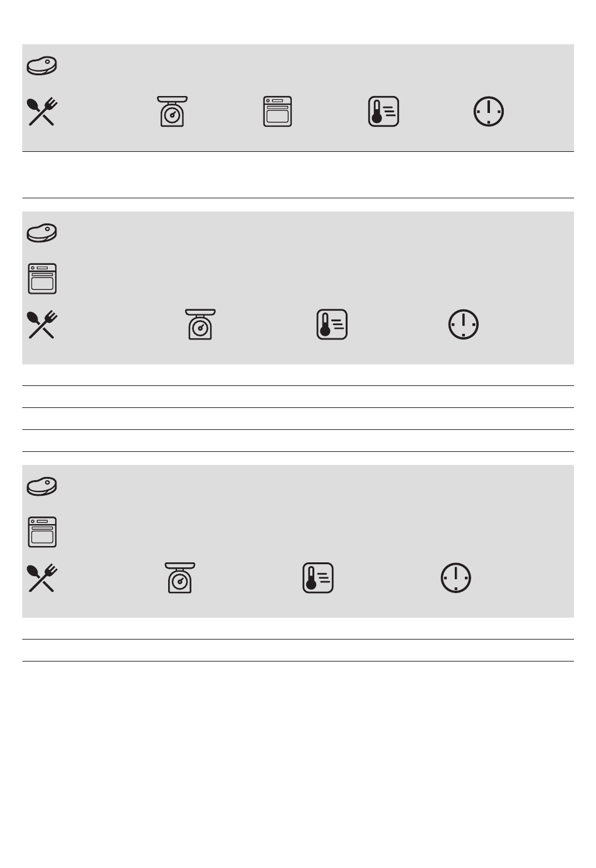596x868 pixels.
Task: Click the thermometer icon in the top section
Action: 383,112
